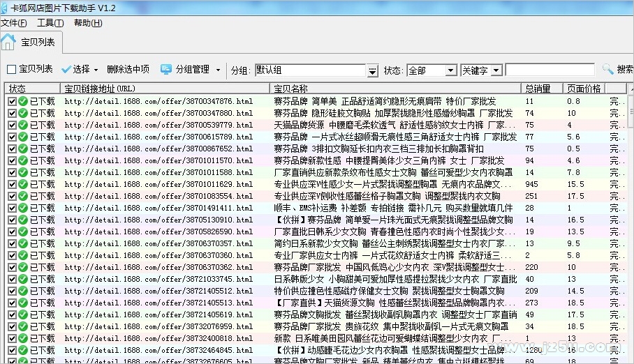This screenshot has width=634, height=364.
Task: Click green status icon for offer 38700347876
Action: coord(23,101)
